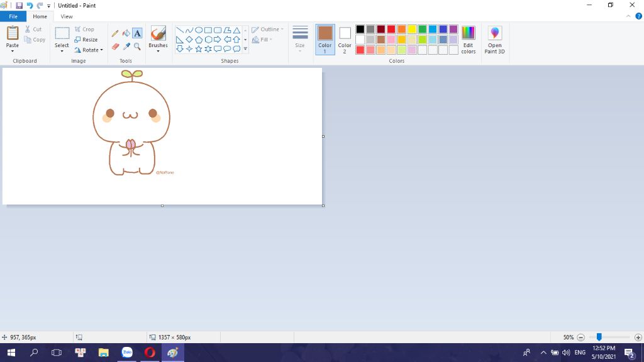Viewport: 644px width, 362px height.
Task: Choose the Right arrow shape
Action: point(218,40)
